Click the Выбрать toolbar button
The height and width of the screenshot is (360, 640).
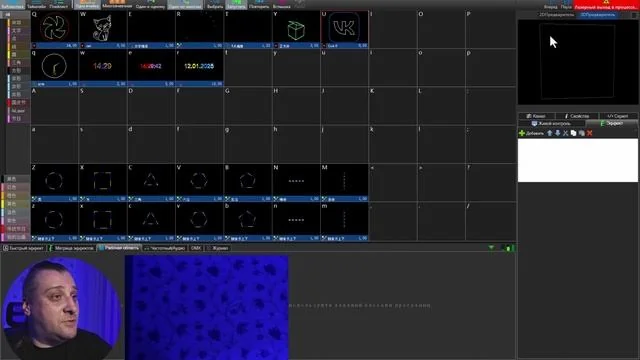[x=215, y=4]
